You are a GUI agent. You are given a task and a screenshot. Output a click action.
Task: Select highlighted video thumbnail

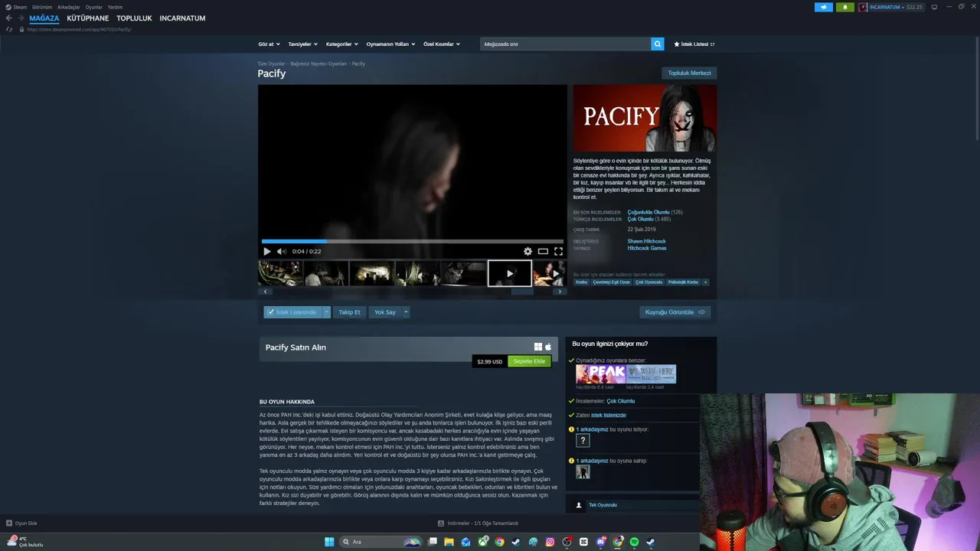point(510,273)
